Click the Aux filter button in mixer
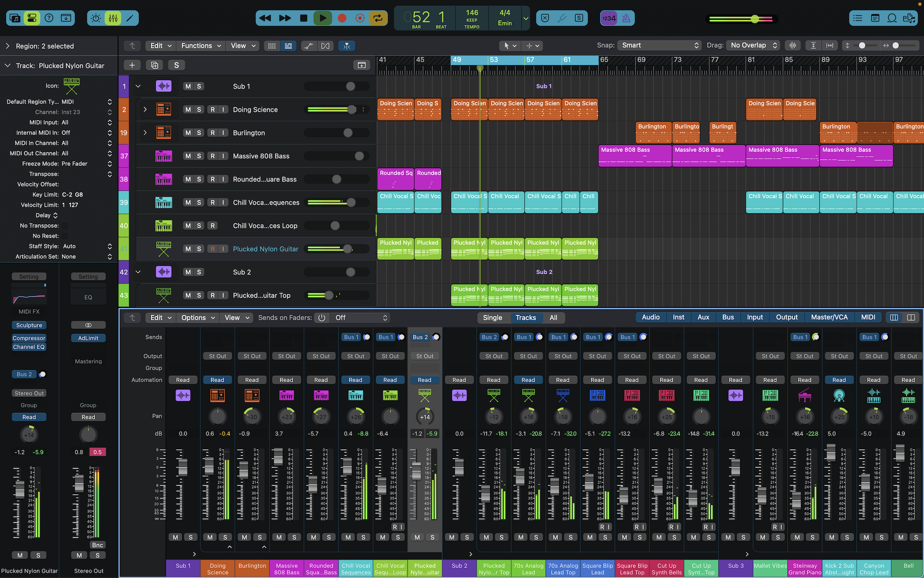The image size is (924, 578). 703,317
